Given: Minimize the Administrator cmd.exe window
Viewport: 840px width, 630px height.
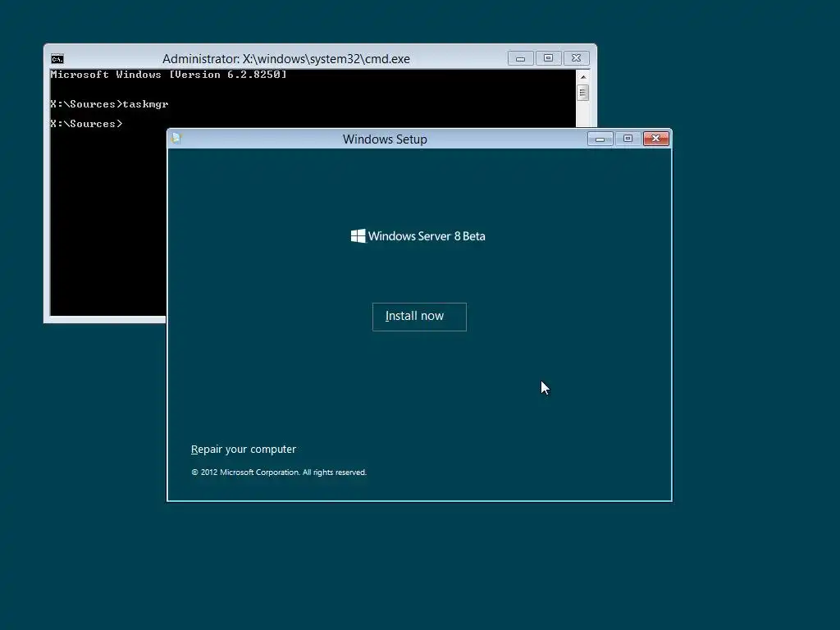Looking at the screenshot, I should tap(520, 58).
